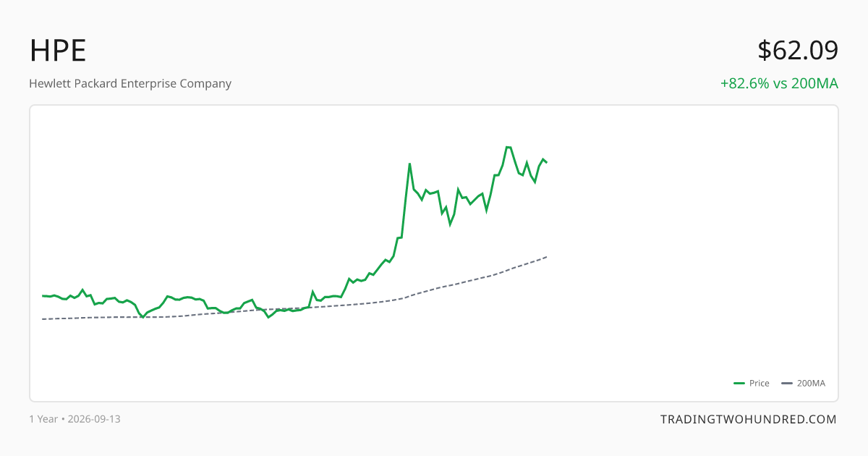Click the lowest dip where price crosses below 200MA
The width and height of the screenshot is (868, 456).
pyautogui.click(x=268, y=317)
